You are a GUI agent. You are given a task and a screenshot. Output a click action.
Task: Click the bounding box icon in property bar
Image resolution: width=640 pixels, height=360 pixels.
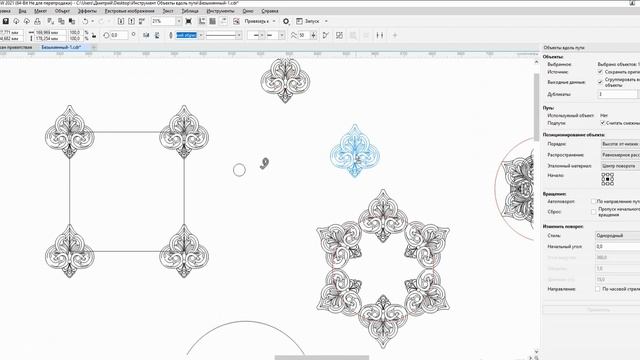[x=339, y=36]
